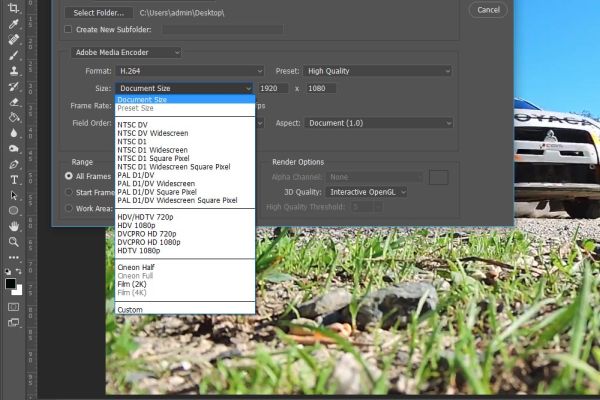Select the Ellipse shape tool
The image size is (600, 400).
coord(13,211)
